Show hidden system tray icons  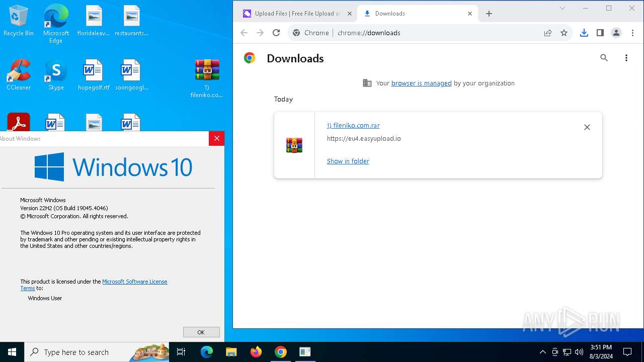[542, 352]
